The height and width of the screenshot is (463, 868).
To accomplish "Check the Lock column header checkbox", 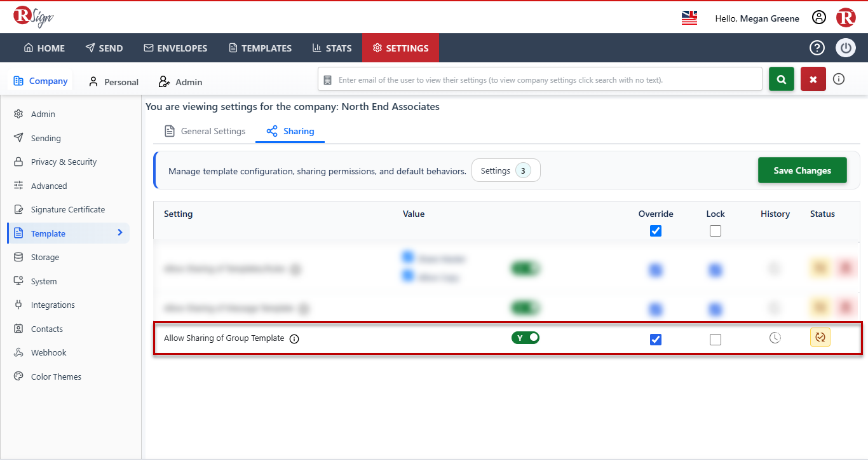I will tap(715, 231).
